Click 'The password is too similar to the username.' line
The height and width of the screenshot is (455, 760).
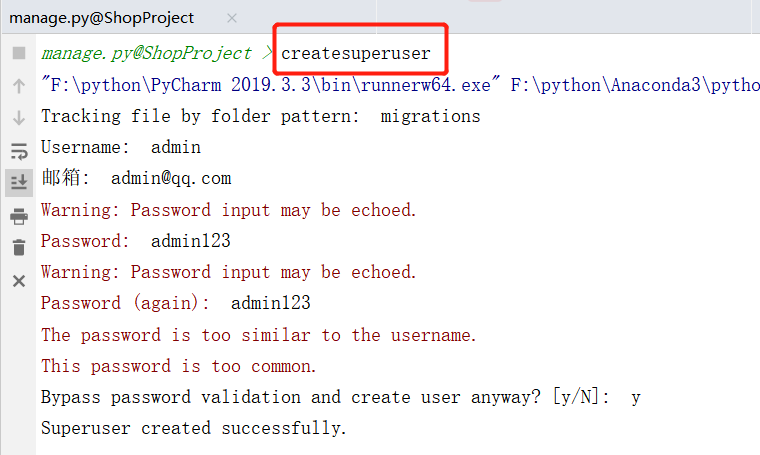(x=258, y=335)
